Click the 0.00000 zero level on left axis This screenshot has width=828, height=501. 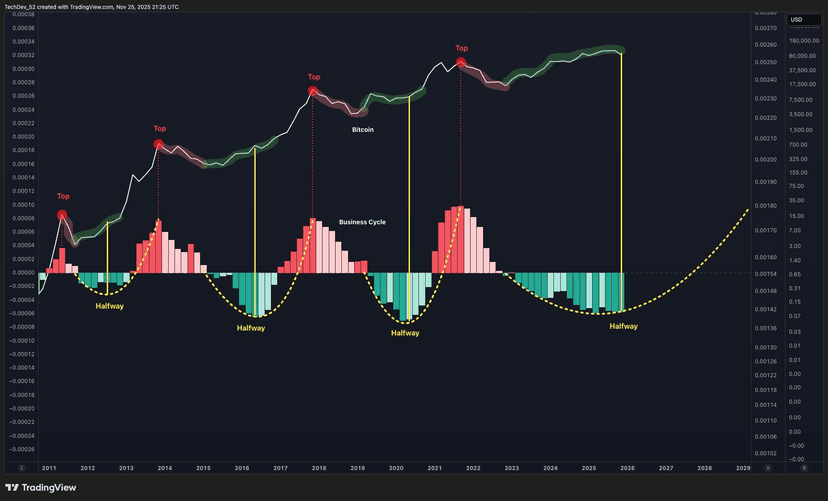pyautogui.click(x=22, y=273)
